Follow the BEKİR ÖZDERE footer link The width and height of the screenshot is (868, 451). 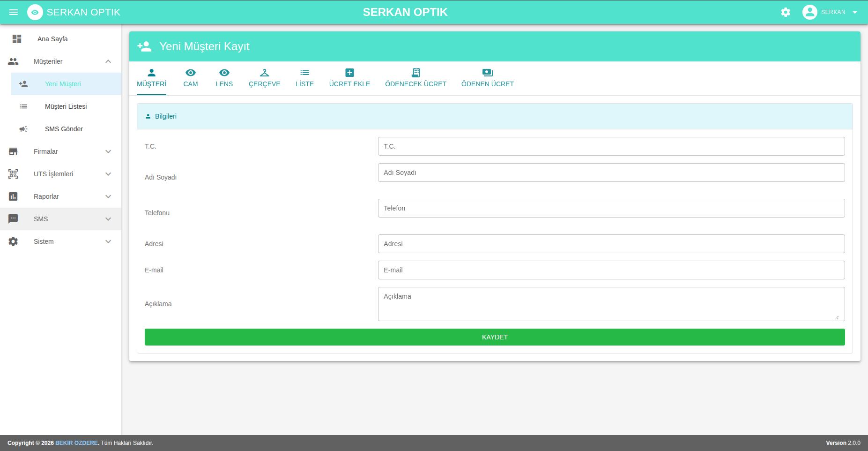tap(76, 443)
